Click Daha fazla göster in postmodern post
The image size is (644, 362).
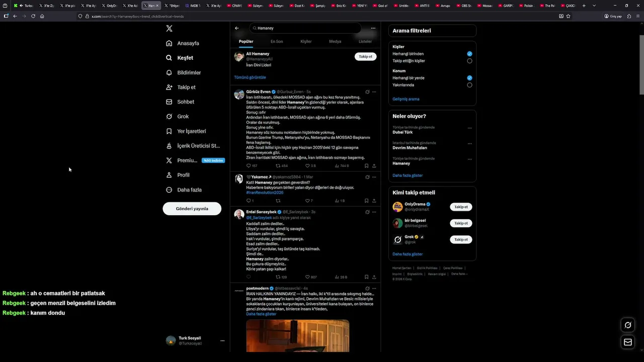[x=261, y=314]
